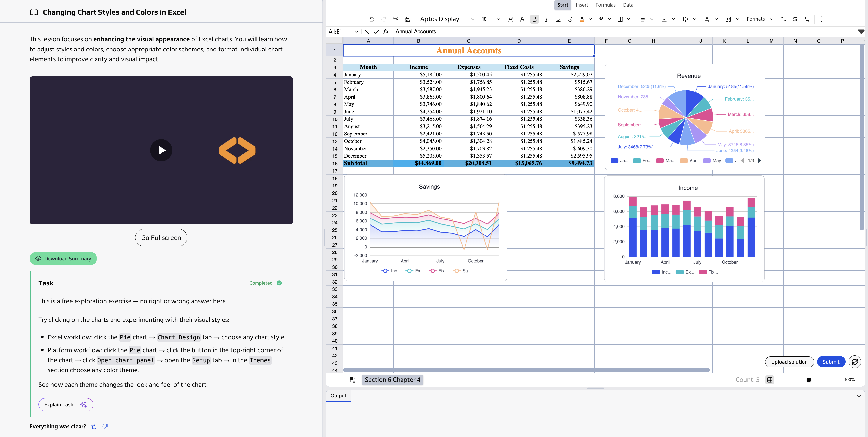Open the horizontal align dropdown arrow
This screenshot has height=437, width=868.
(652, 19)
